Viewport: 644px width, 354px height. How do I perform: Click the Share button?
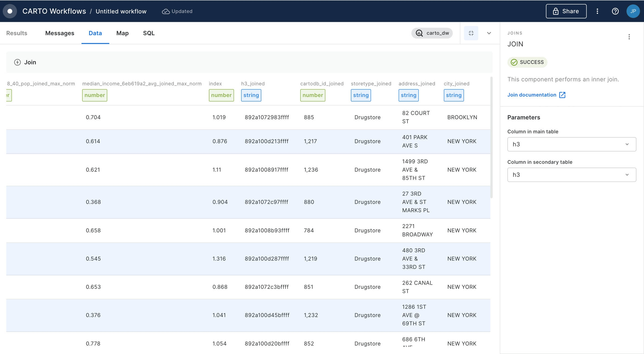566,11
